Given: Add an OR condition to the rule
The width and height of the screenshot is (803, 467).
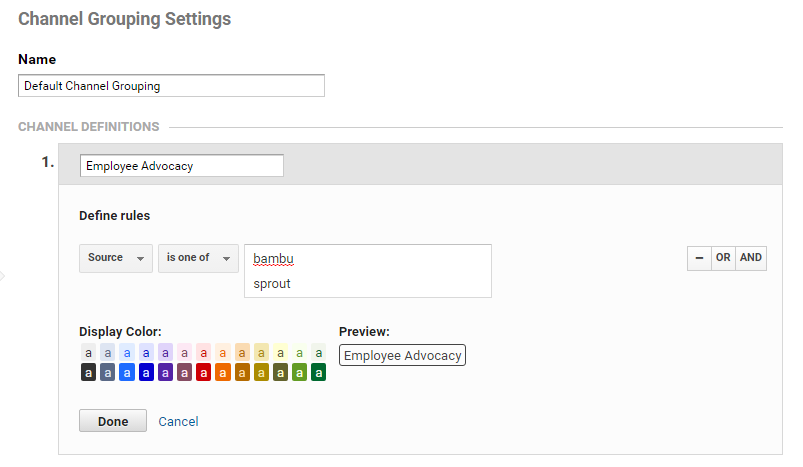Looking at the screenshot, I should point(723,258).
